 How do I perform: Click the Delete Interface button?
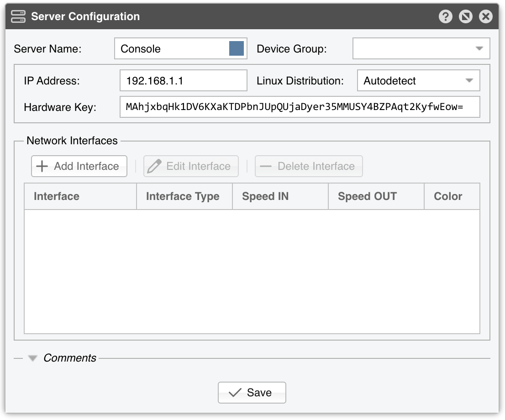coord(309,166)
